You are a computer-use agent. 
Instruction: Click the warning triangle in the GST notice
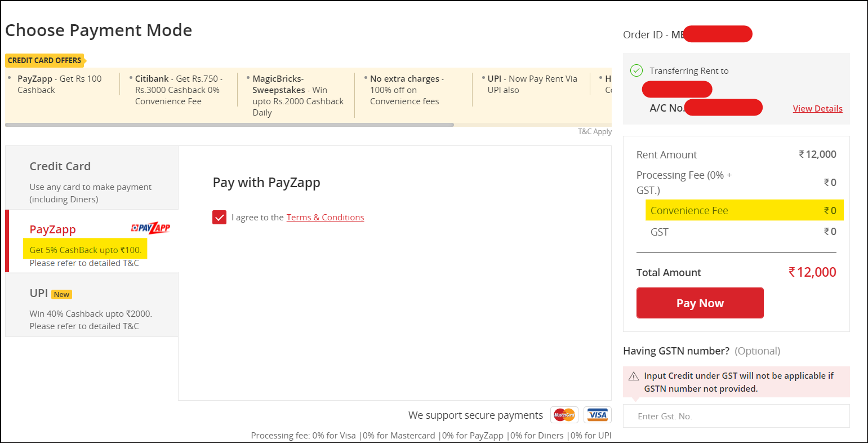(x=634, y=375)
